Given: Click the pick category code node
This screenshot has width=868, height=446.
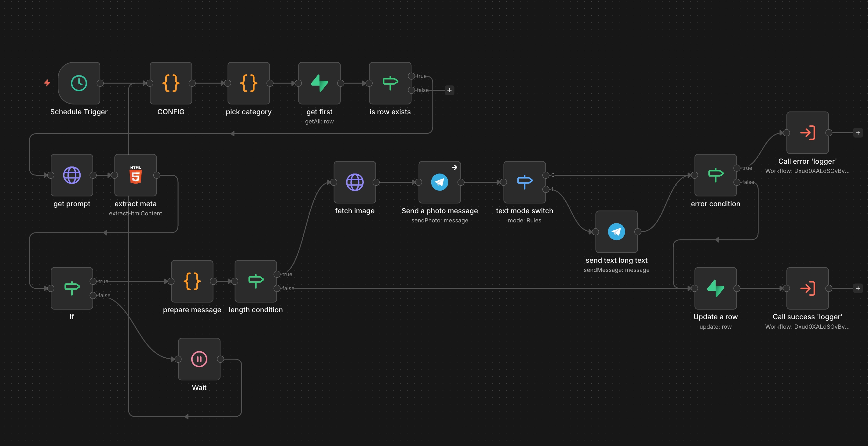Looking at the screenshot, I should (x=249, y=83).
